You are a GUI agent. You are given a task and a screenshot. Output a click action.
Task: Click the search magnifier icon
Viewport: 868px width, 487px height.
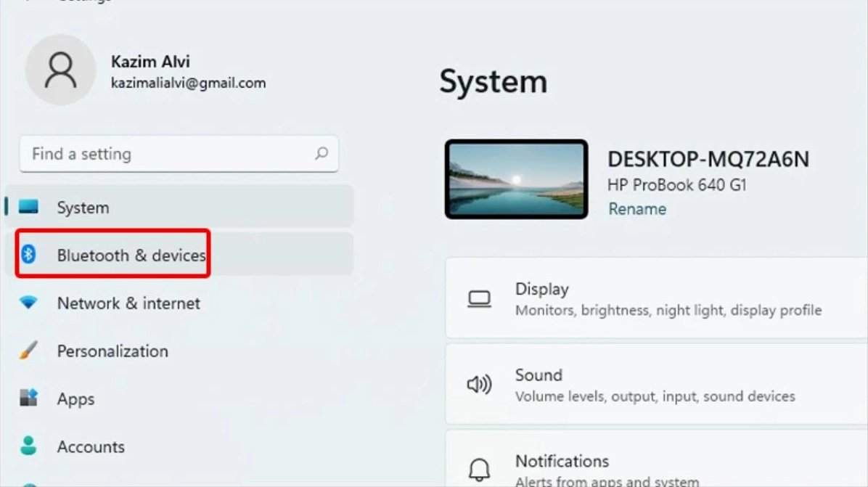pos(322,154)
